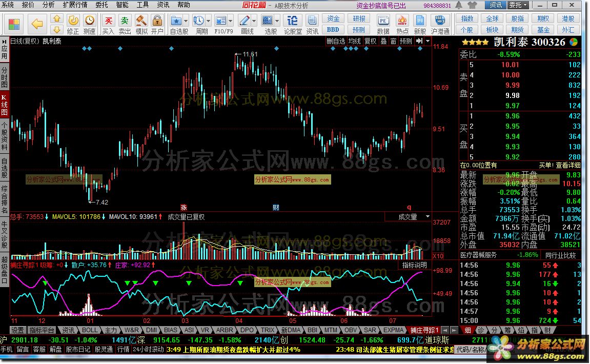The image size is (590, 364).
Task: Open the 数据 PE data icon
Action: (383, 21)
